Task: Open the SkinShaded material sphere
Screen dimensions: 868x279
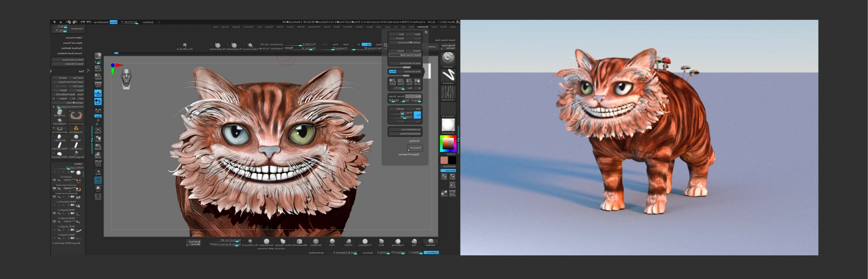Action: click(x=448, y=125)
